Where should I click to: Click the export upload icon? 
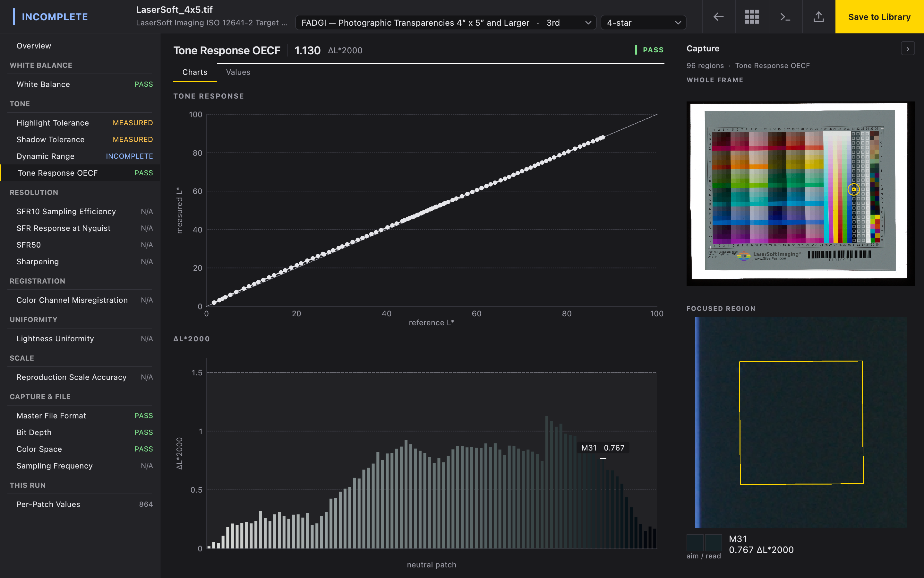click(819, 17)
